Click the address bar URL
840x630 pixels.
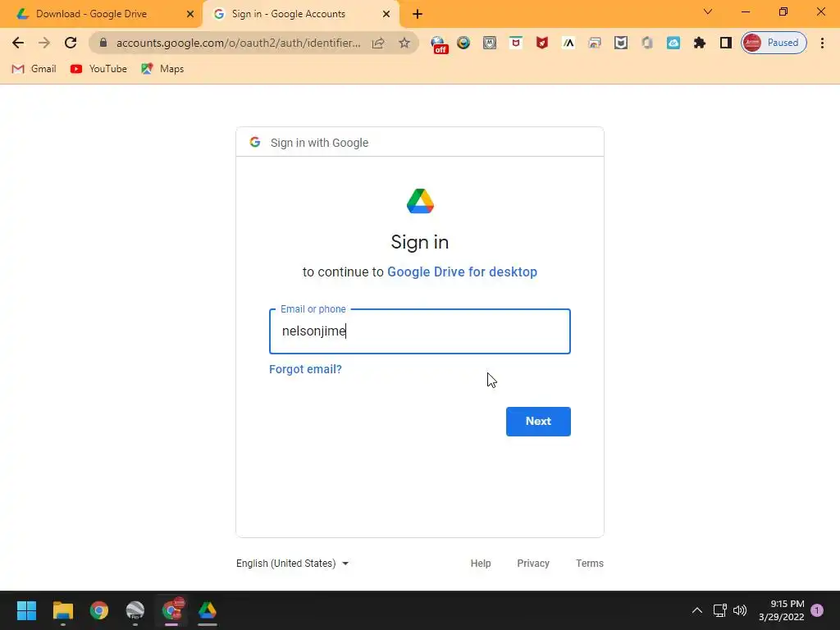[239, 43]
